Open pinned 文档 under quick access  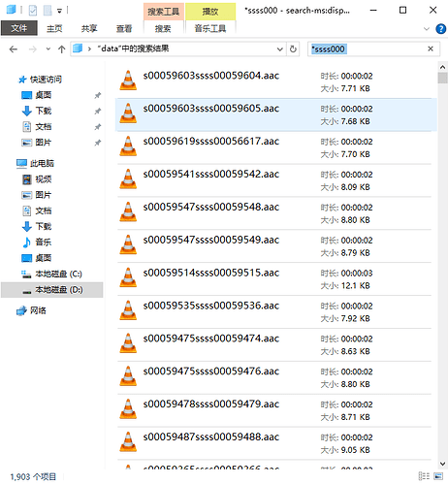pyautogui.click(x=44, y=127)
